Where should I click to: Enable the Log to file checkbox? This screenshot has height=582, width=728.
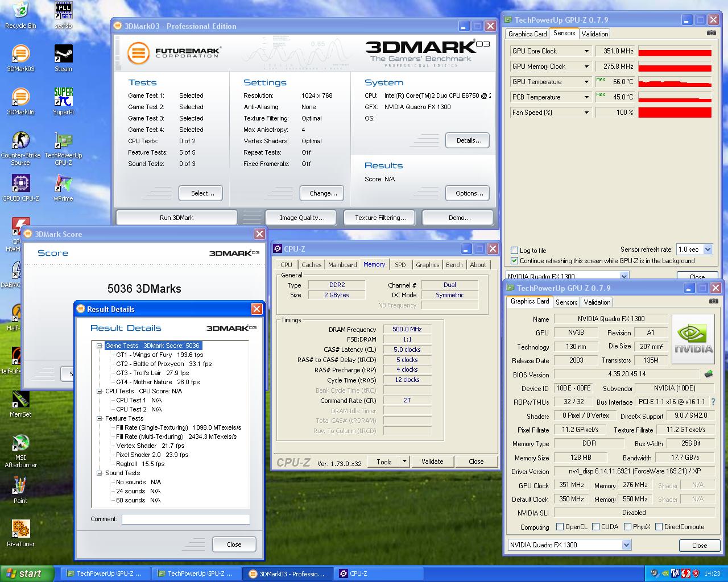pyautogui.click(x=515, y=250)
